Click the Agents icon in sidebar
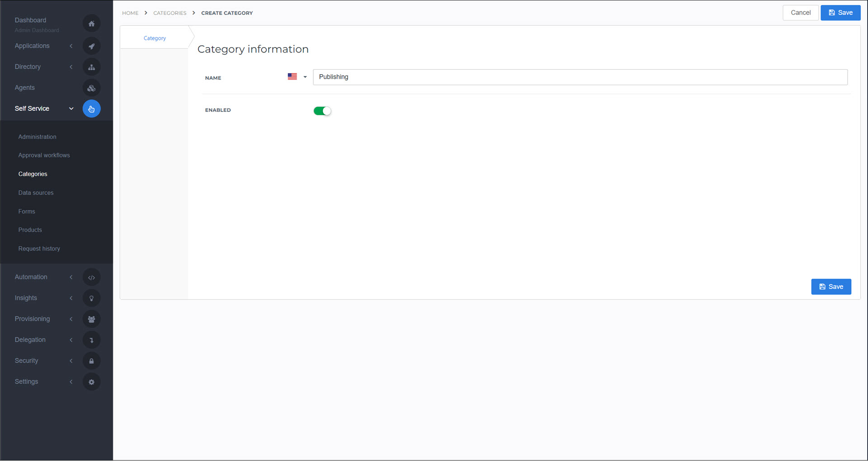 (91, 88)
